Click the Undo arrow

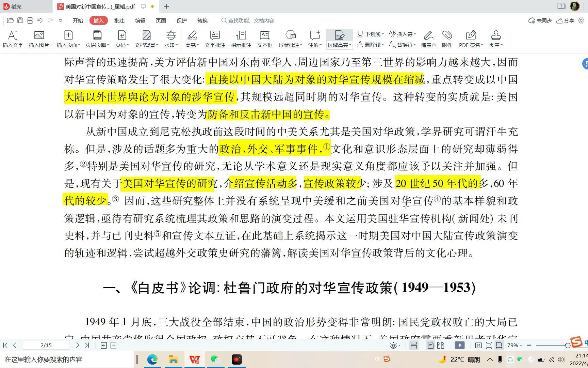(x=40, y=20)
